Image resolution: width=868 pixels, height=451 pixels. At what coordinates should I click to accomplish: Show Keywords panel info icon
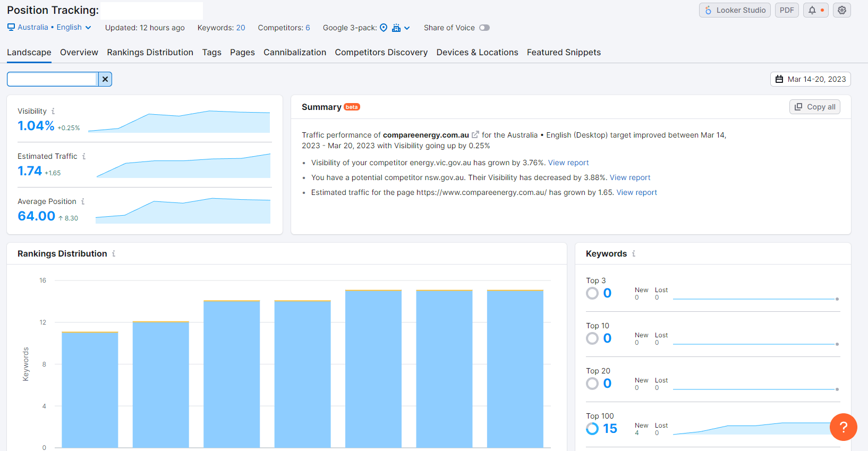tap(634, 254)
